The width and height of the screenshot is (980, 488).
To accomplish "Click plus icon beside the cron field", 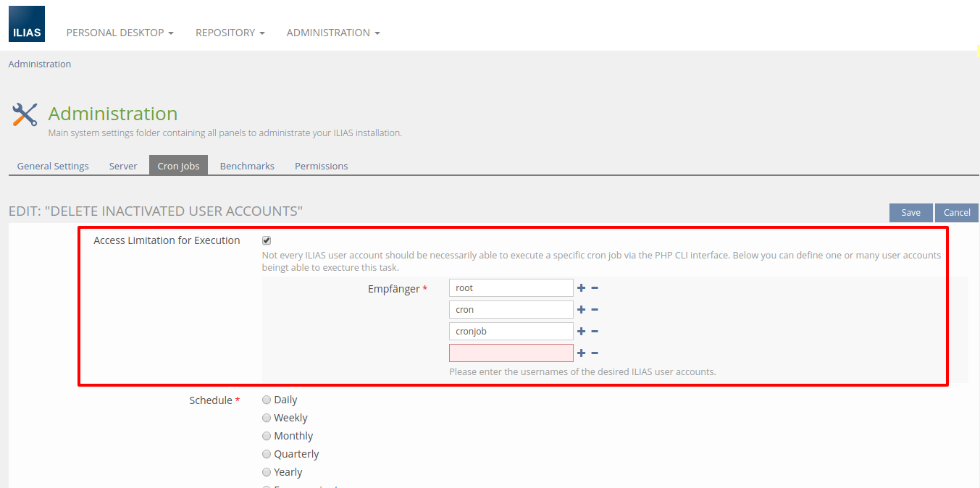I will click(581, 310).
